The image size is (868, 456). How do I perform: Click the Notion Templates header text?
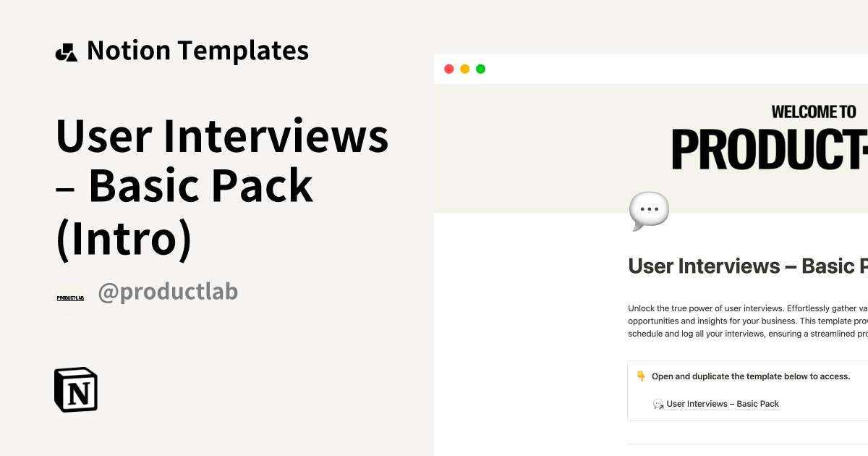pos(197,50)
